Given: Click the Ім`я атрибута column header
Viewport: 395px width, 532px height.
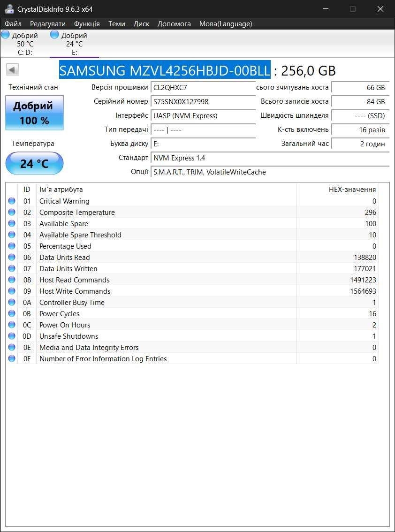Looking at the screenshot, I should pyautogui.click(x=166, y=190).
